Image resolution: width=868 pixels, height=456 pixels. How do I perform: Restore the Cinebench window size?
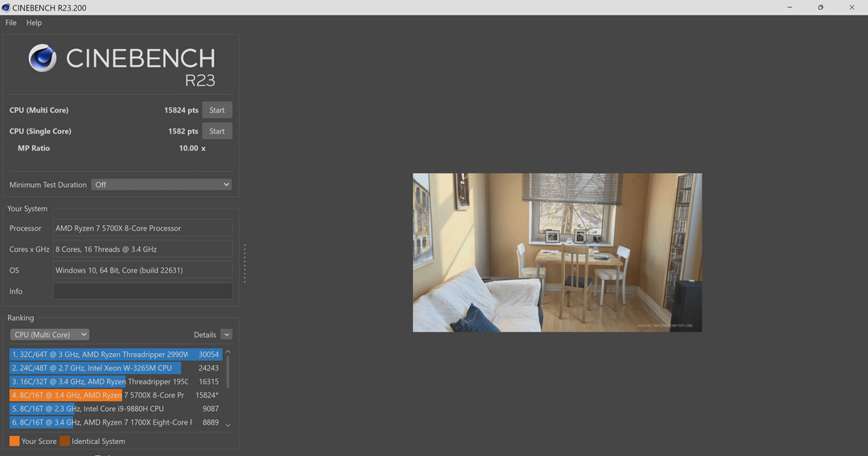pyautogui.click(x=821, y=7)
